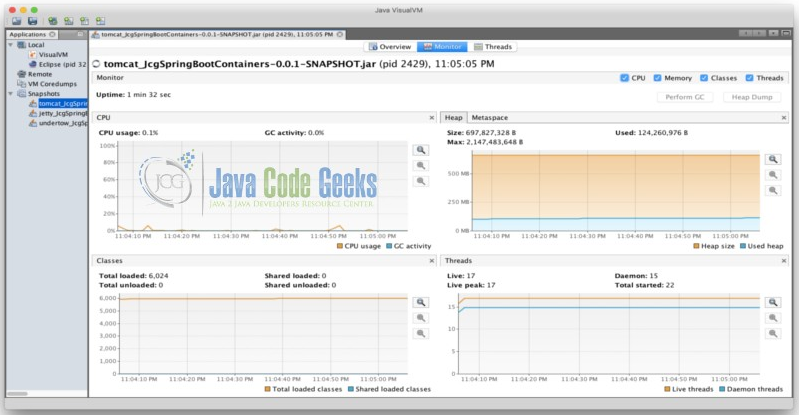Minimize the Applications sidebar window
The image size is (799, 415).
(80, 34)
